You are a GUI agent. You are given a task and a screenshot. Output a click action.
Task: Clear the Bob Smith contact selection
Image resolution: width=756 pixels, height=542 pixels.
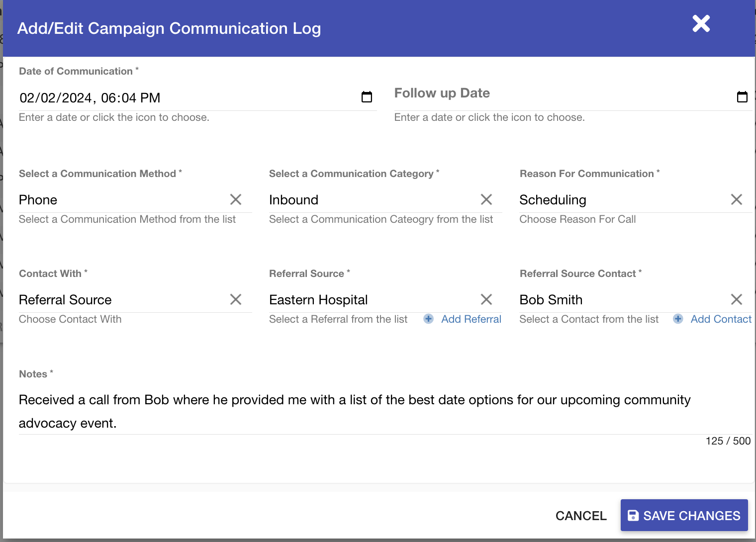click(x=736, y=299)
